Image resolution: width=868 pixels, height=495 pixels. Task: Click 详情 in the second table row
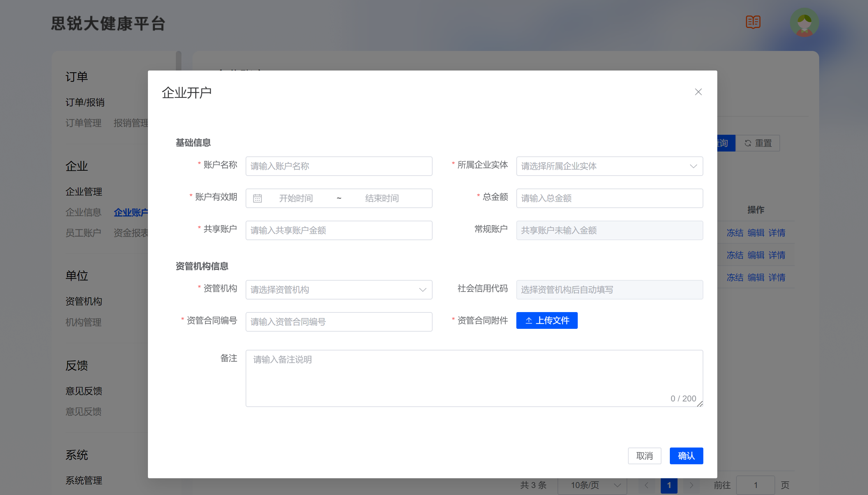point(777,255)
